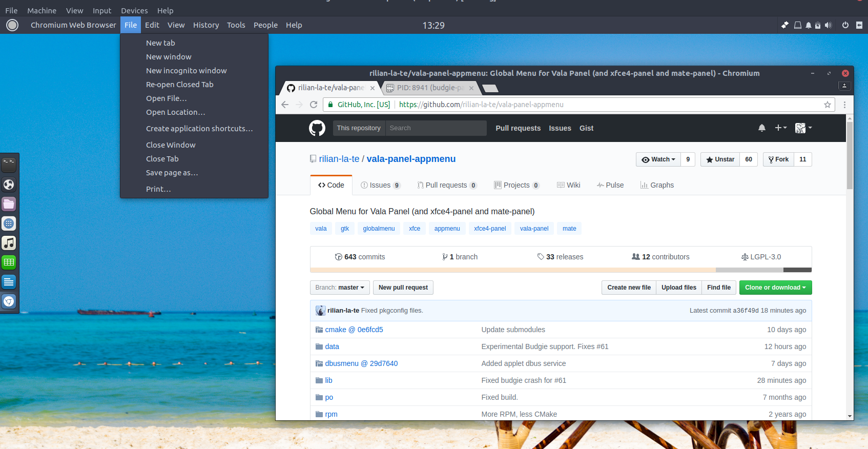Open the Wiki repository tab
This screenshot has width=868, height=449.
click(x=569, y=185)
